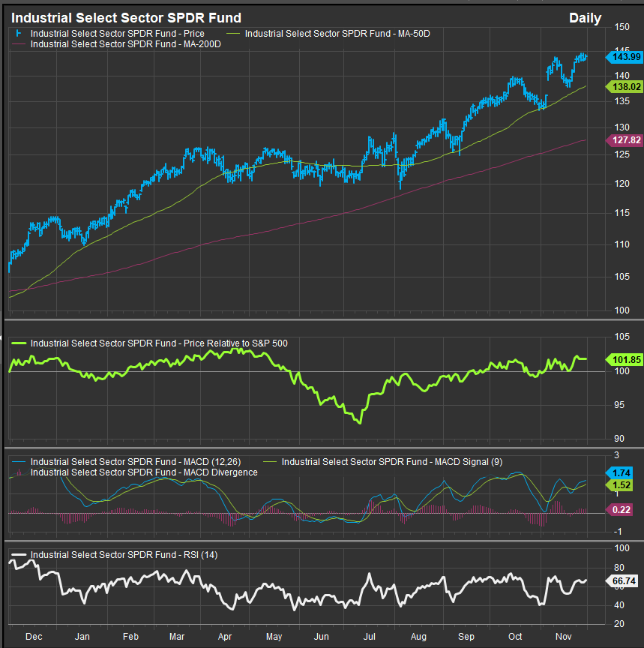Click the Jun label on the time axis
The width and height of the screenshot is (644, 648).
(322, 637)
